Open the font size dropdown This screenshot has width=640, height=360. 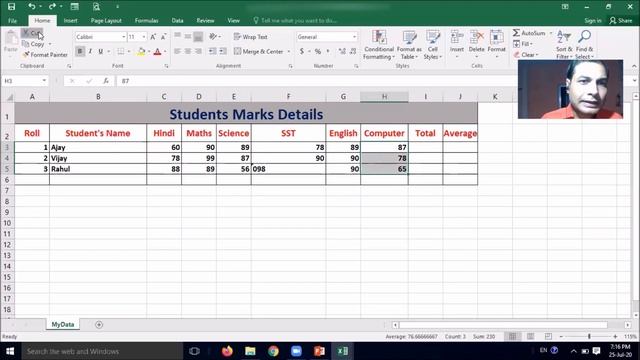click(x=144, y=37)
